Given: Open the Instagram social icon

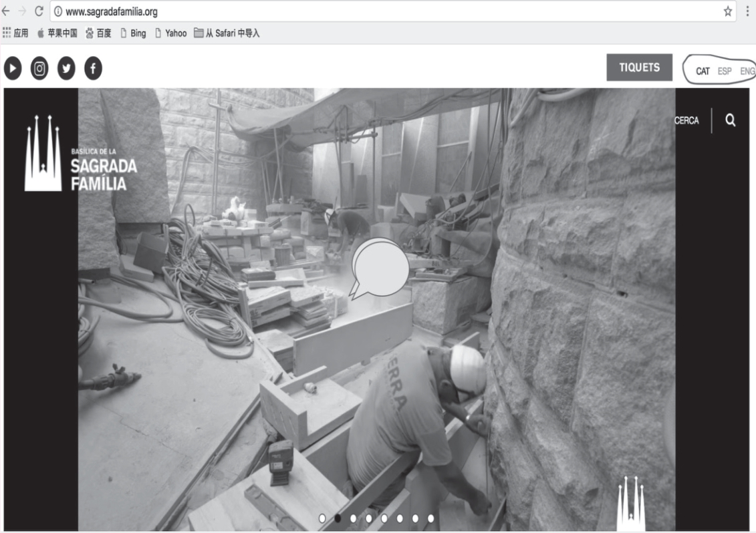Looking at the screenshot, I should (x=39, y=68).
